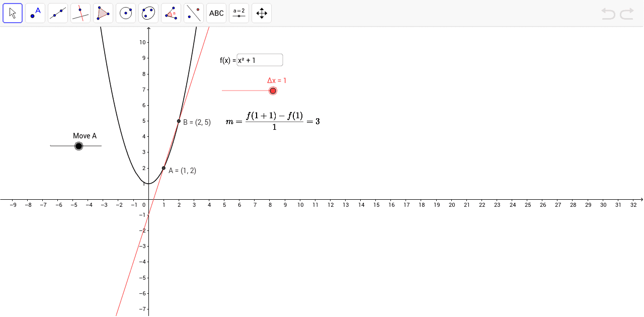Click the black Move A slider knob
The width and height of the screenshot is (644, 317).
coord(78,146)
